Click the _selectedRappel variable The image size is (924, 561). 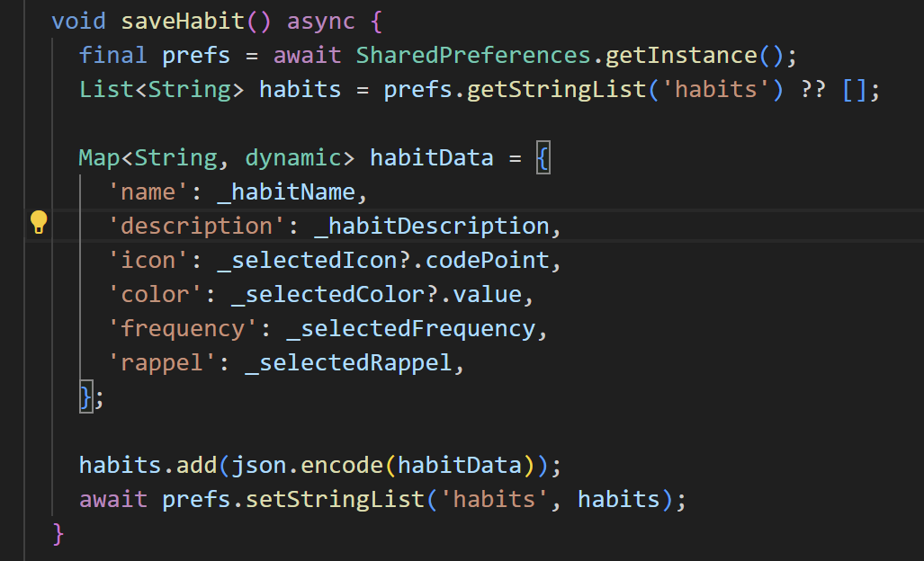348,363
